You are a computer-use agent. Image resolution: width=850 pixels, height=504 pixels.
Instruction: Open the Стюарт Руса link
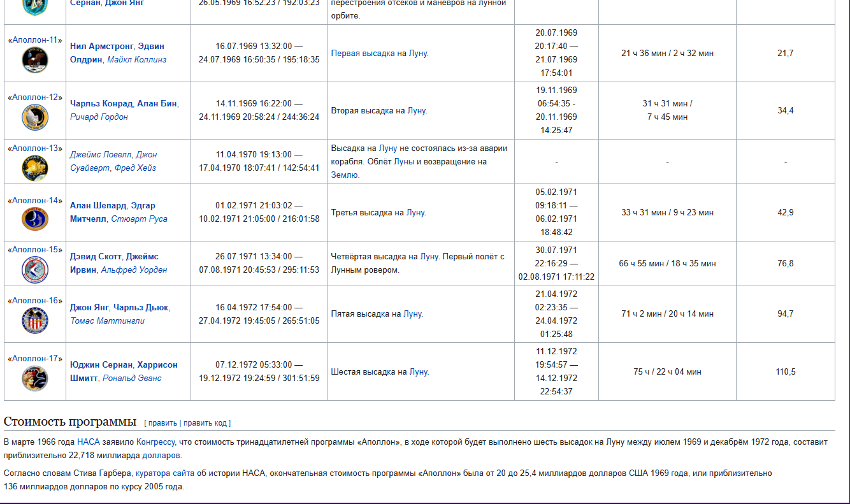coord(140,219)
